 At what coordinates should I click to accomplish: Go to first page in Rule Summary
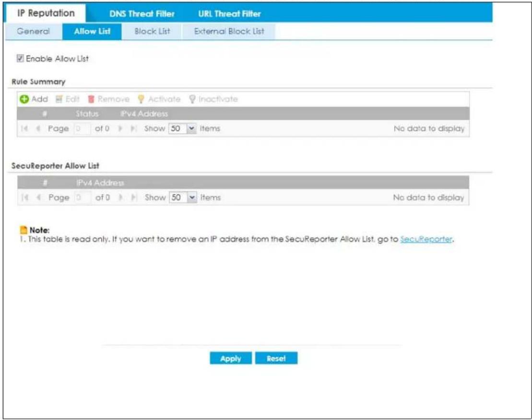24,128
